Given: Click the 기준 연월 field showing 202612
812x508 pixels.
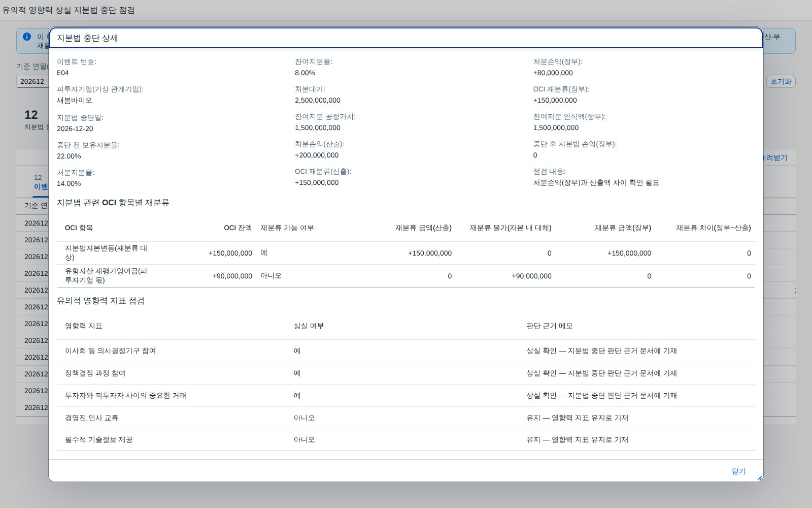Looking at the screenshot, I should tap(32, 81).
